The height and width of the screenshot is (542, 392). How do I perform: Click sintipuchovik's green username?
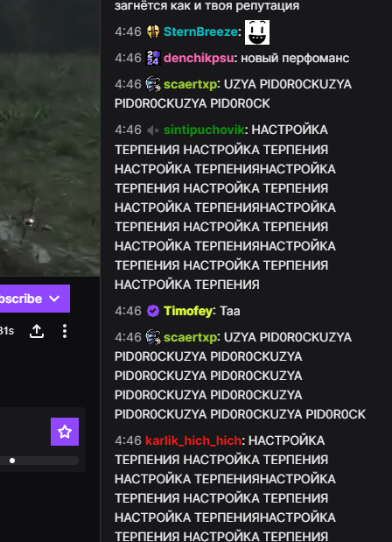point(204,130)
